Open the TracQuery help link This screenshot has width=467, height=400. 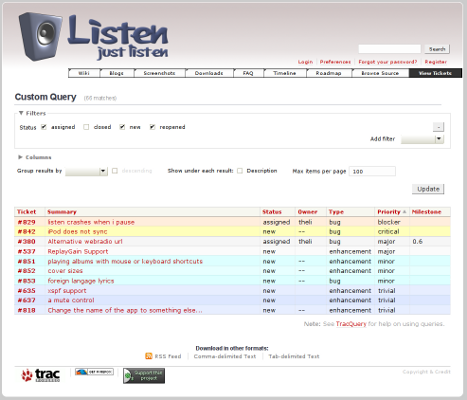pyautogui.click(x=351, y=324)
